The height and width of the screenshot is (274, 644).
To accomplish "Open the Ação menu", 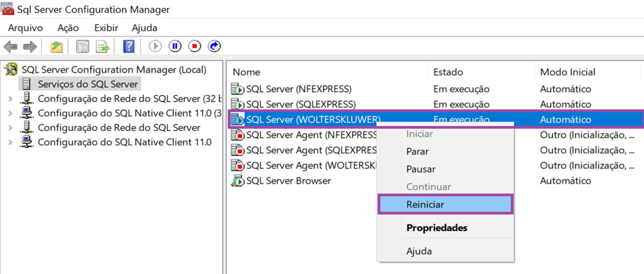I will [x=68, y=28].
